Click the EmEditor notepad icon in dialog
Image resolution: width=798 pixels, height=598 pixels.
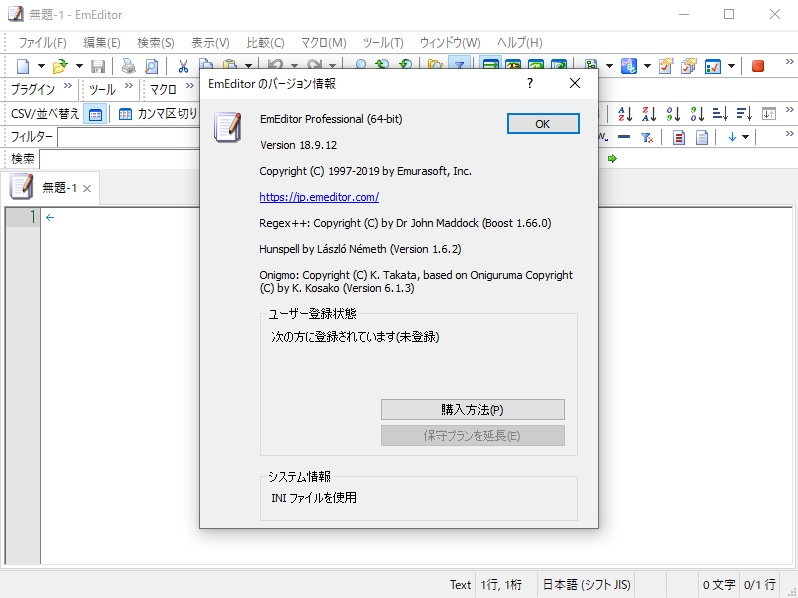[227, 127]
